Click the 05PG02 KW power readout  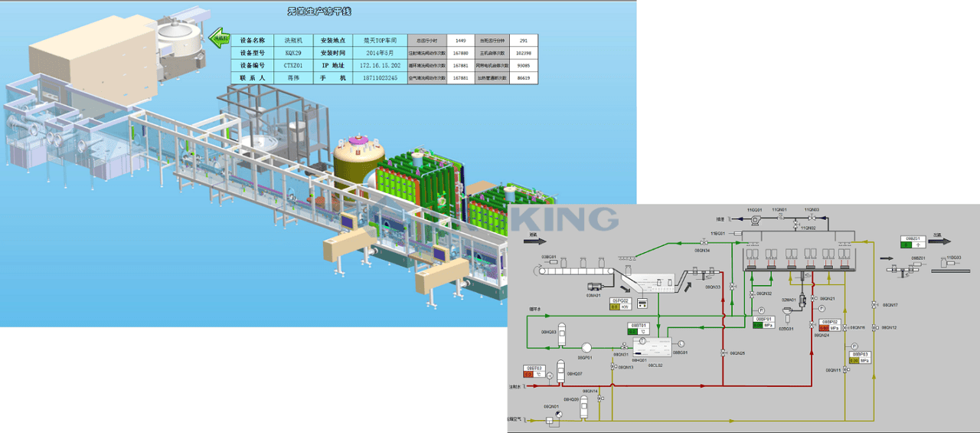pos(619,307)
